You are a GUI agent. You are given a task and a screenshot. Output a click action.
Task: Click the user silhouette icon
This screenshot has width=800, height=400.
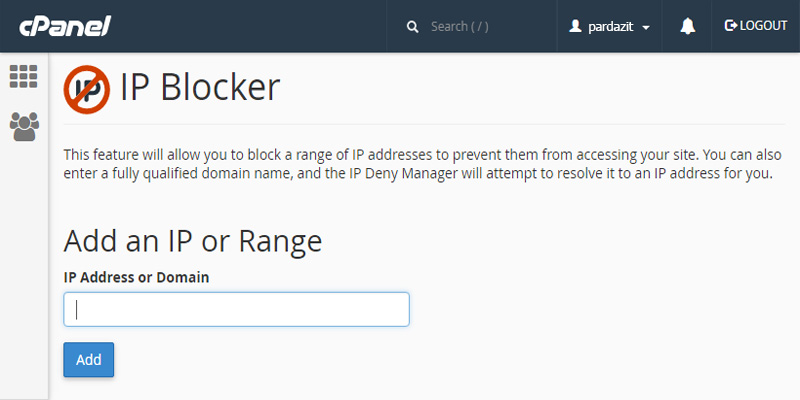(x=575, y=27)
